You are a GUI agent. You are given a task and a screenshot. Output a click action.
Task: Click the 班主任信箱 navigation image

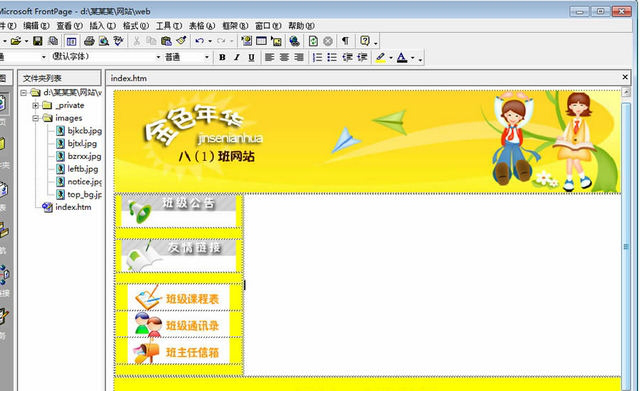(178, 351)
